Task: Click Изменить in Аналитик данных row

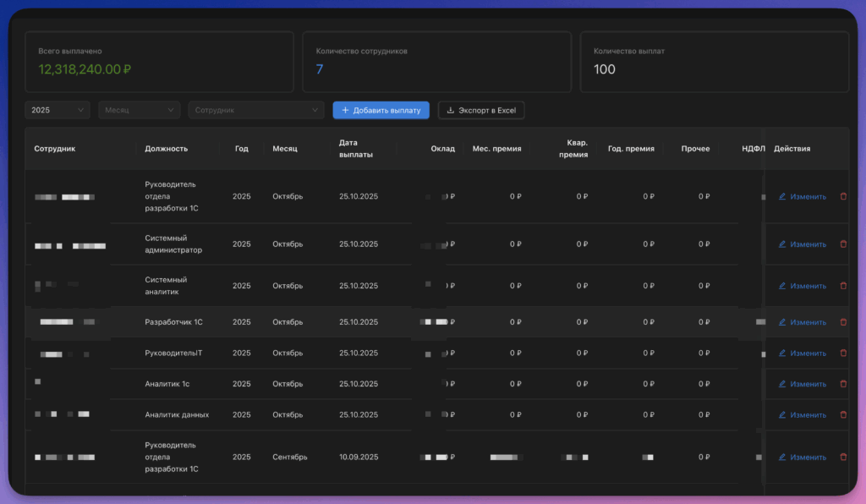Action: click(802, 414)
